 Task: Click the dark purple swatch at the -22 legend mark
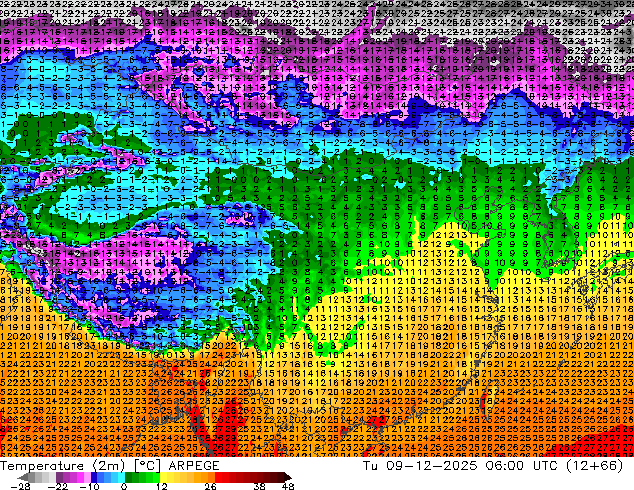point(59,477)
